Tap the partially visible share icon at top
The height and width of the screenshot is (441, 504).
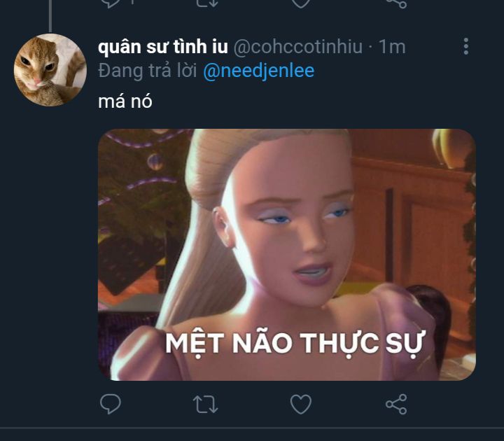[x=396, y=3]
